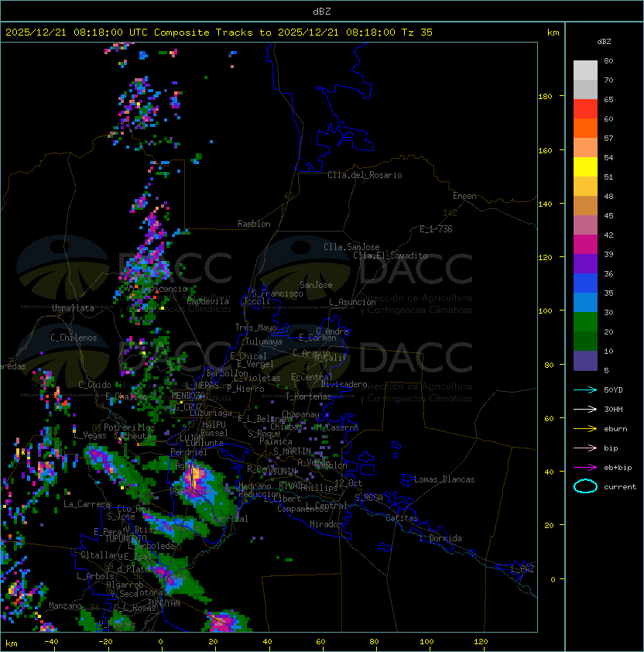Click the 50YD cyan arrow legend icon
This screenshot has width=644, height=652.
click(585, 390)
